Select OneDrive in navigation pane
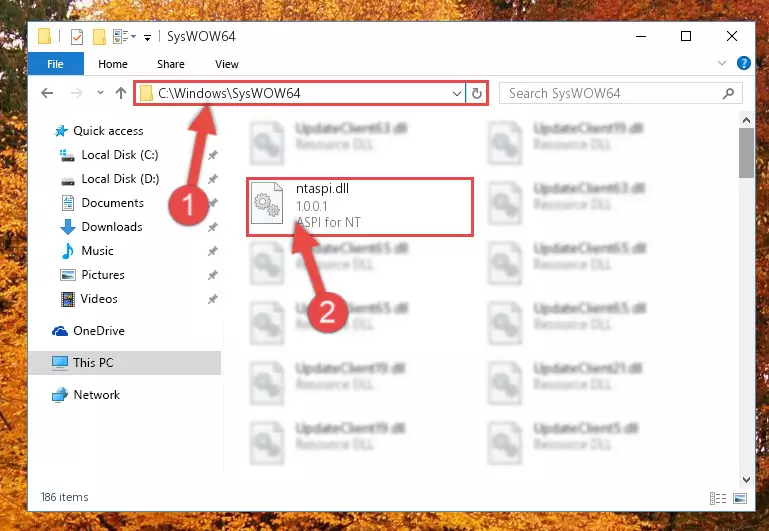 pos(99,331)
